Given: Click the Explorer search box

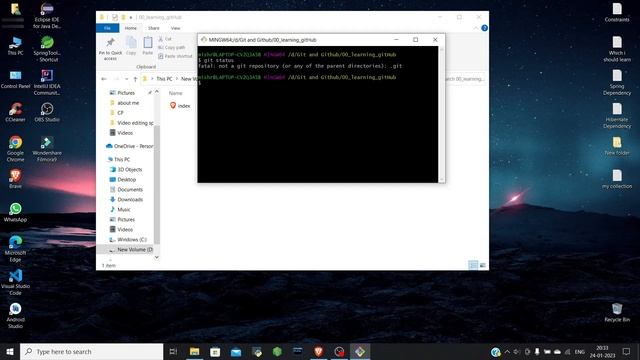Looking at the screenshot, I should click(x=465, y=79).
